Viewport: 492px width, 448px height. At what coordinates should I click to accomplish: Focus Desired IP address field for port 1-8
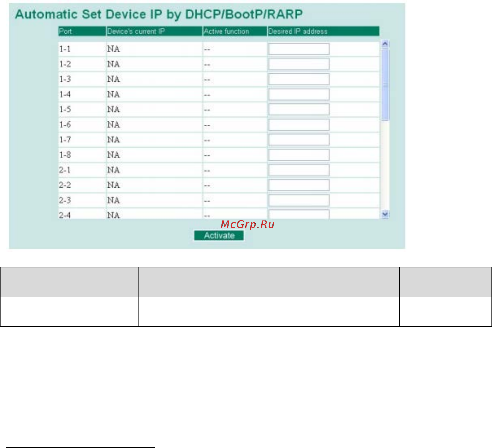(299, 155)
